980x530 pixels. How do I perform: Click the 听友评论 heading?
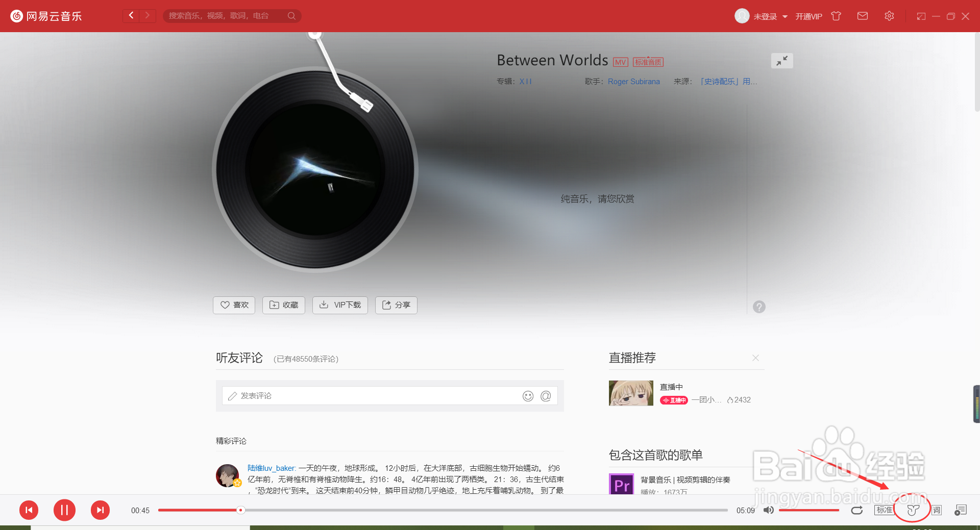tap(239, 358)
